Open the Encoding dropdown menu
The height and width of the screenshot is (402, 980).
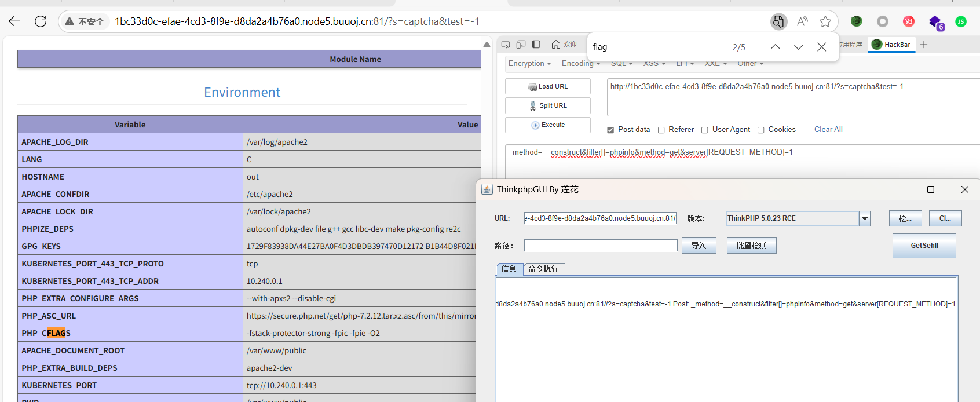click(x=580, y=64)
